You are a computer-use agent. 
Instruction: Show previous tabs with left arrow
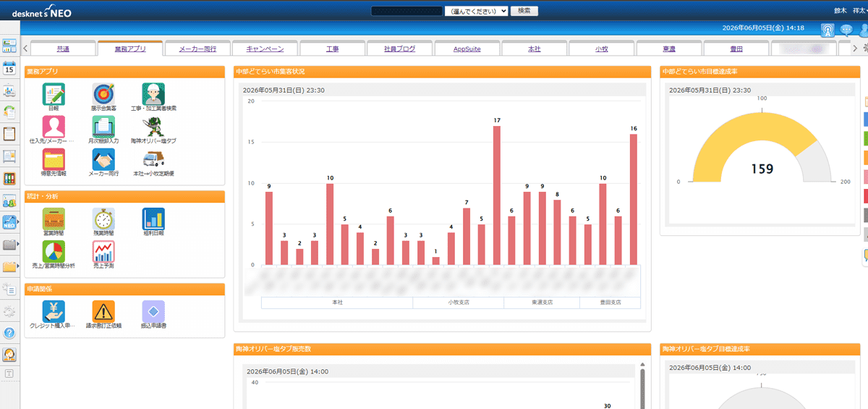[x=26, y=49]
